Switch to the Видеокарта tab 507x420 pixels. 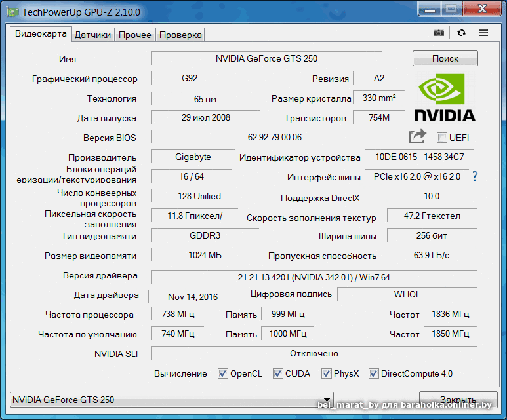(41, 34)
